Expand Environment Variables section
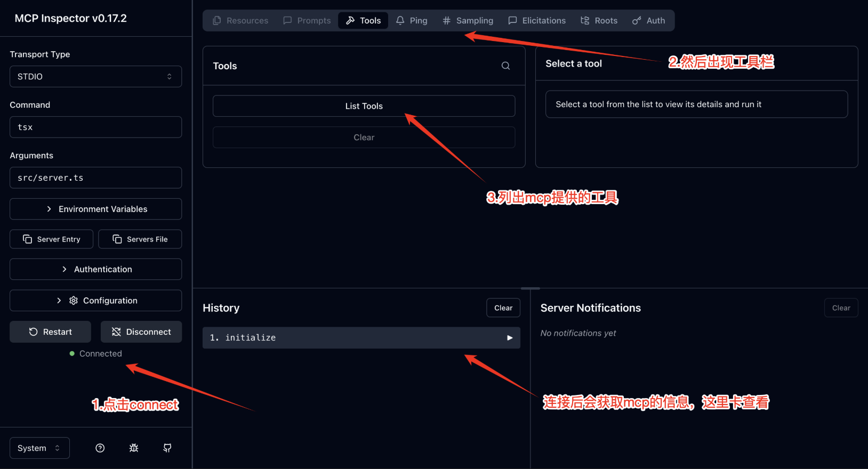Viewport: 868px width, 469px height. coord(95,209)
